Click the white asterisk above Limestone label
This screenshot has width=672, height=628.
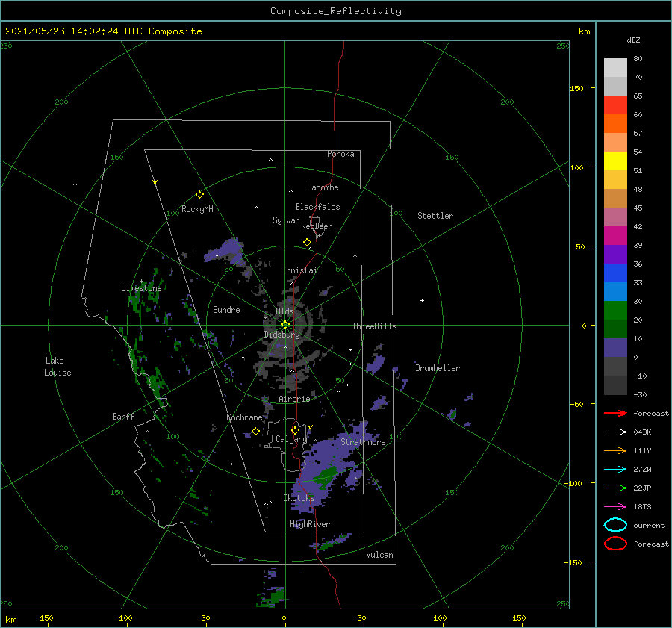pyautogui.click(x=141, y=282)
